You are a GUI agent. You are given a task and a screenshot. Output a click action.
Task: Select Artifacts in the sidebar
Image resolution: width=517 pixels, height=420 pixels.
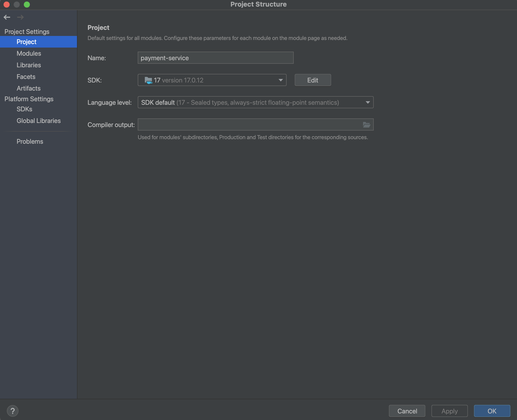[29, 88]
